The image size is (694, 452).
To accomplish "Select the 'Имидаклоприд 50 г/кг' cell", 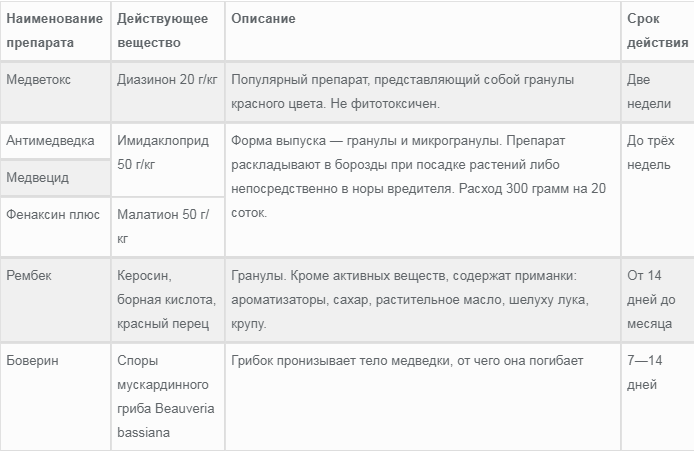I will point(163,152).
